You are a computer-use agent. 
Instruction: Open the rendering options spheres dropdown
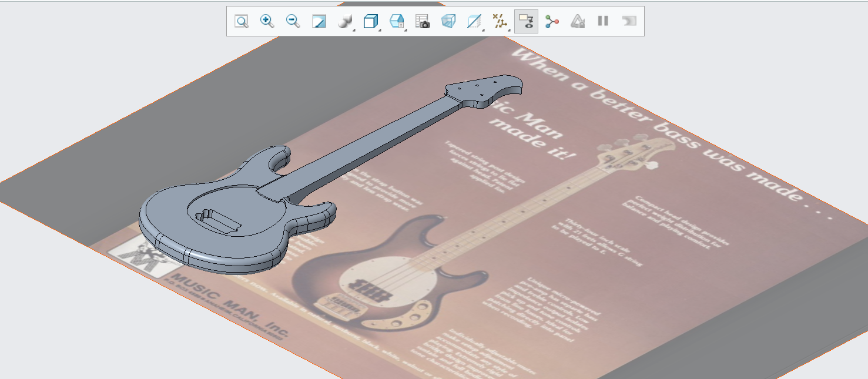345,22
